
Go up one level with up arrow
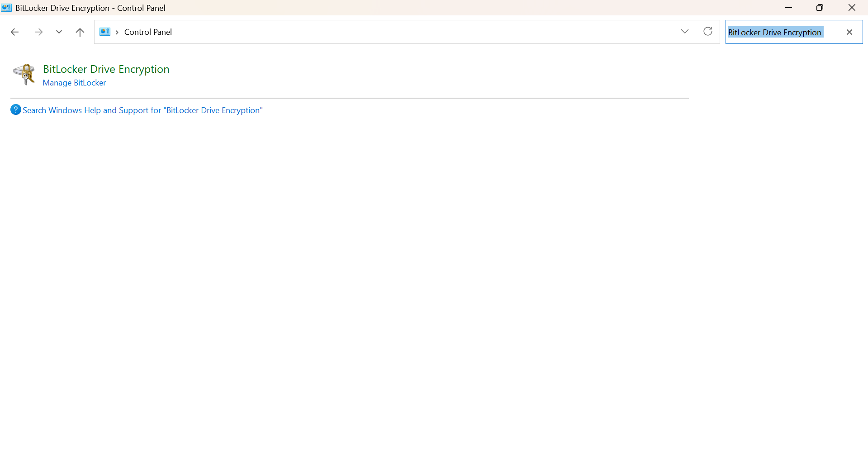pyautogui.click(x=80, y=32)
